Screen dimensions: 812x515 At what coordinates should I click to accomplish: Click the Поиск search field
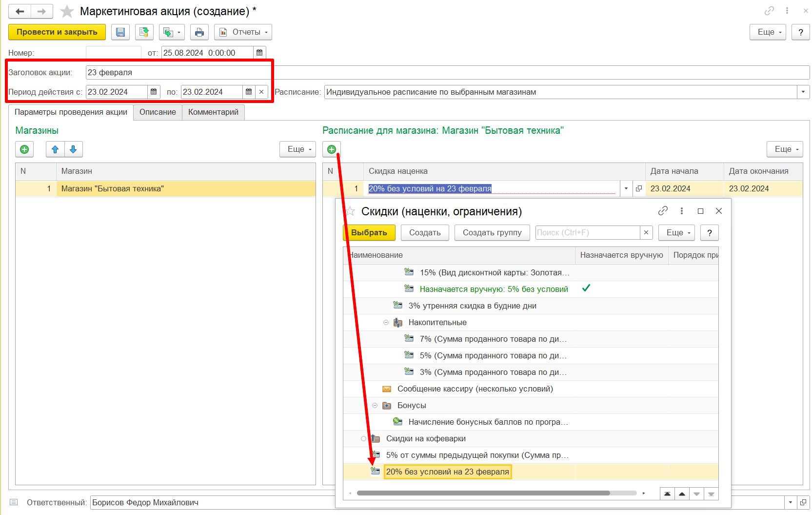587,233
